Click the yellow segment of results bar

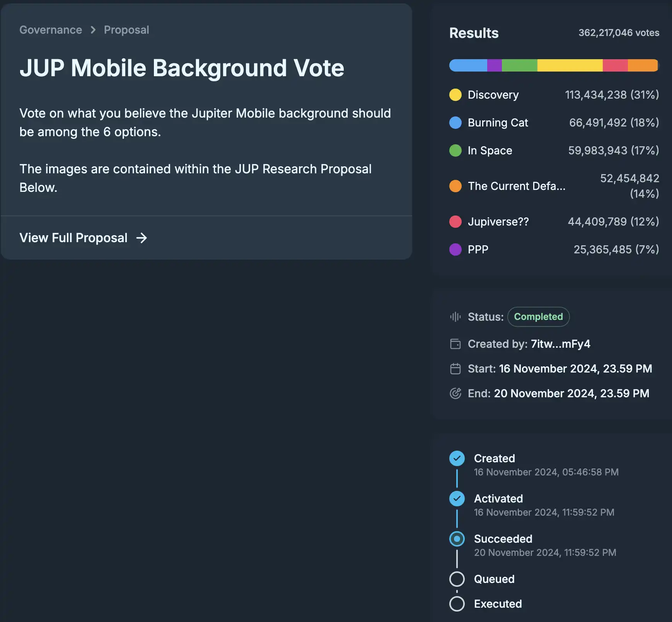tap(570, 65)
